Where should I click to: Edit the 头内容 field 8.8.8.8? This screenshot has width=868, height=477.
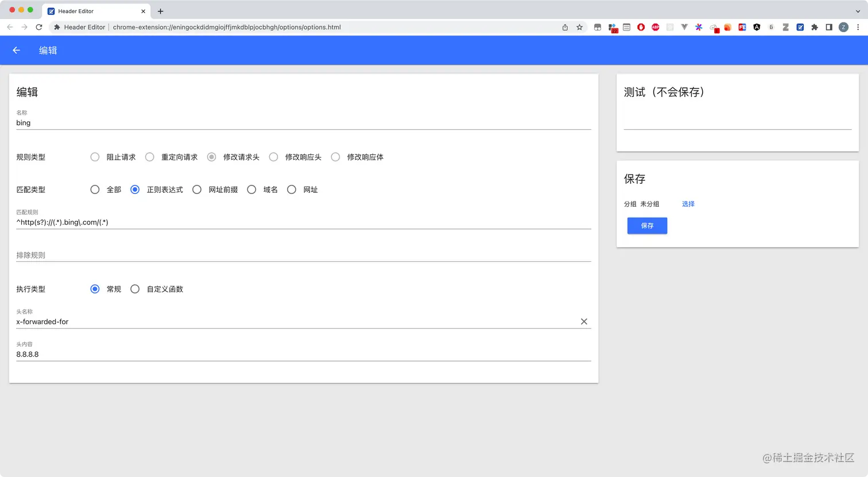[x=304, y=354]
